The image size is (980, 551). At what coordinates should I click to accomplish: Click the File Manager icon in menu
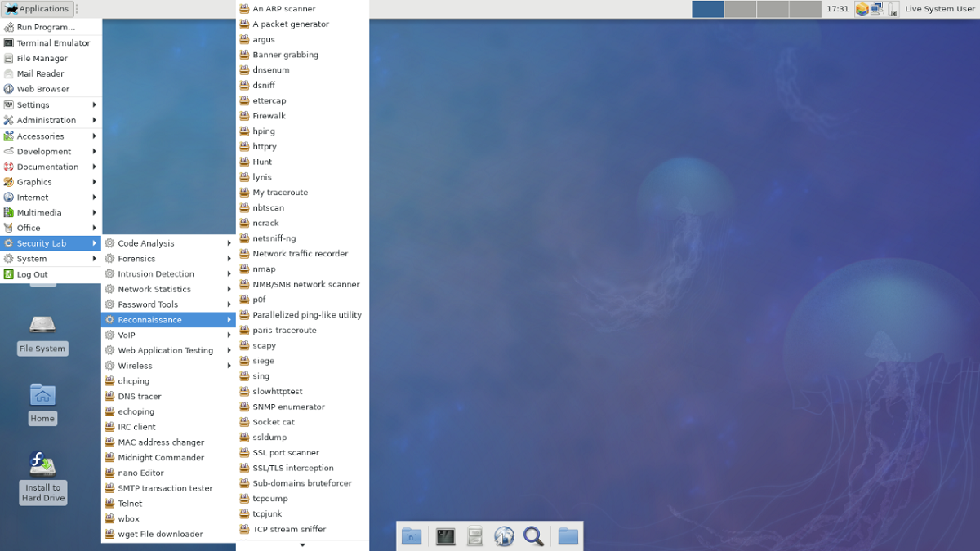pos(9,59)
